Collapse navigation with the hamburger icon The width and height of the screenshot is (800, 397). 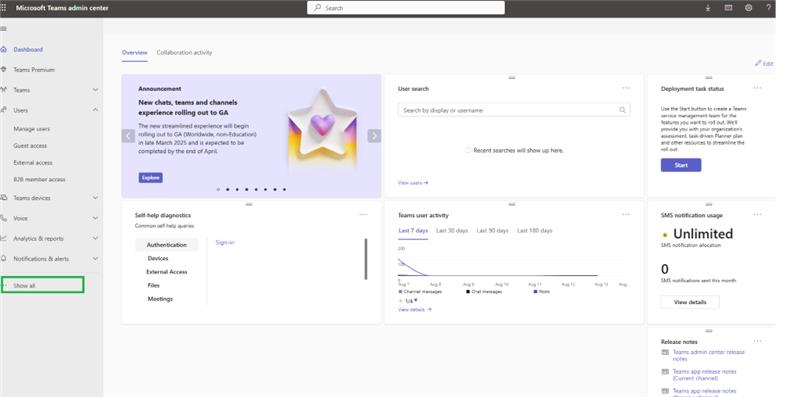pyautogui.click(x=4, y=29)
